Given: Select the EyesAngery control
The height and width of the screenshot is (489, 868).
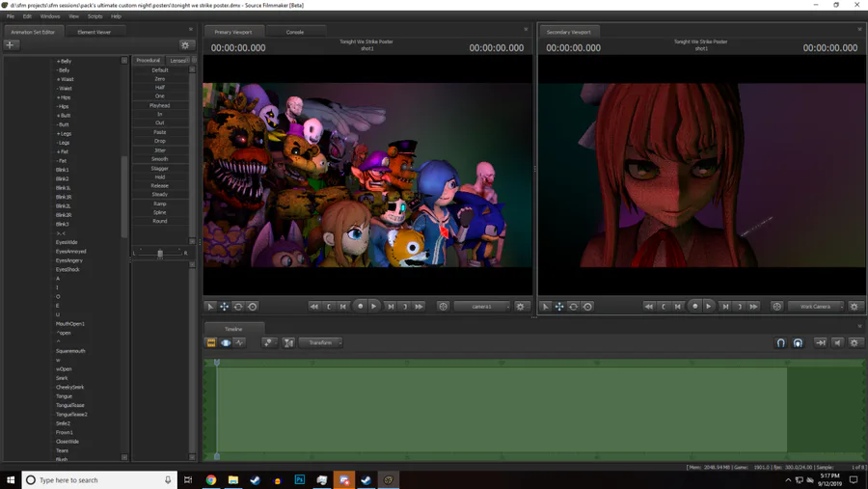Looking at the screenshot, I should pos(69,260).
